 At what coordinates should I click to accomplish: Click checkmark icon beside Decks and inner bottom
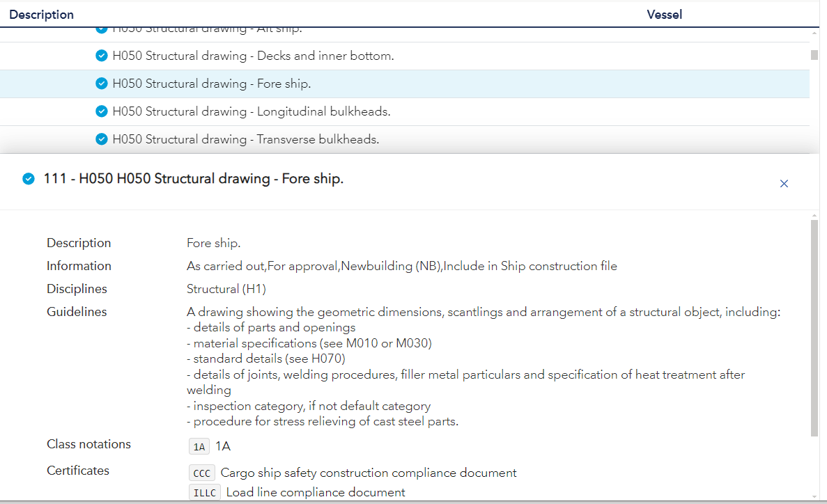coord(102,56)
